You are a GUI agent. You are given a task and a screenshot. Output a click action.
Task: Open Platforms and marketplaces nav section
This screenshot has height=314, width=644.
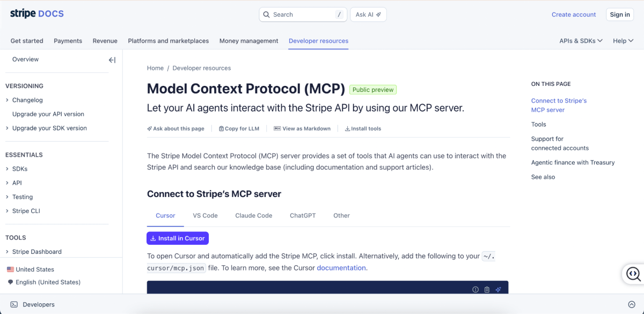(169, 41)
